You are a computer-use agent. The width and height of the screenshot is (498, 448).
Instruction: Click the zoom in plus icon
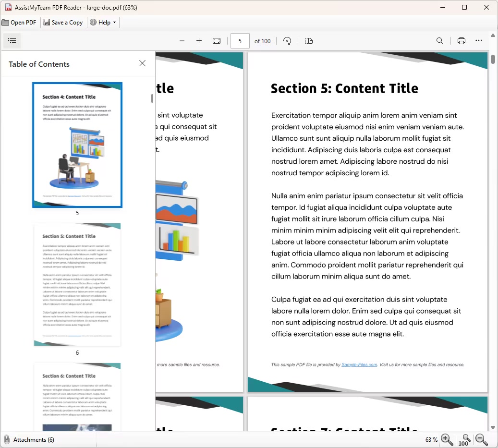tap(199, 41)
